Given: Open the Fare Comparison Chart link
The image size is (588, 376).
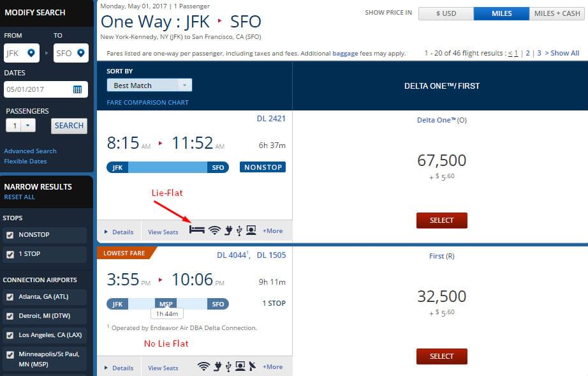Looking at the screenshot, I should pos(148,102).
